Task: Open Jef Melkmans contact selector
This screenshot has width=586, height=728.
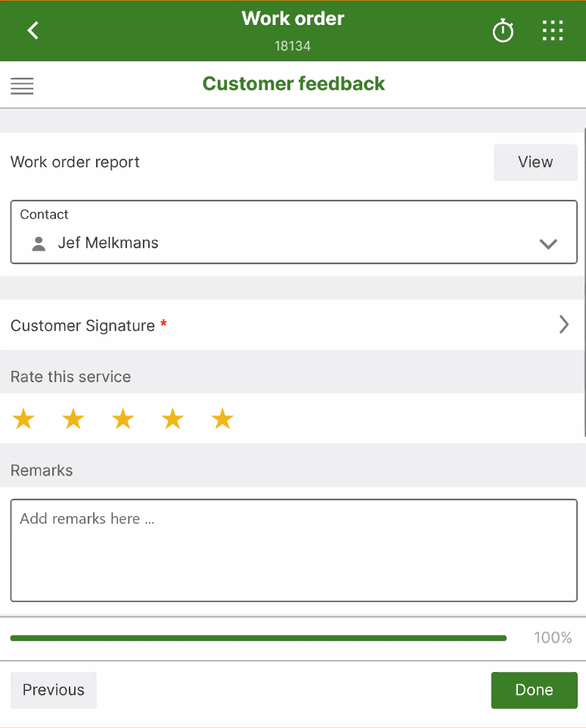Action: [x=293, y=232]
